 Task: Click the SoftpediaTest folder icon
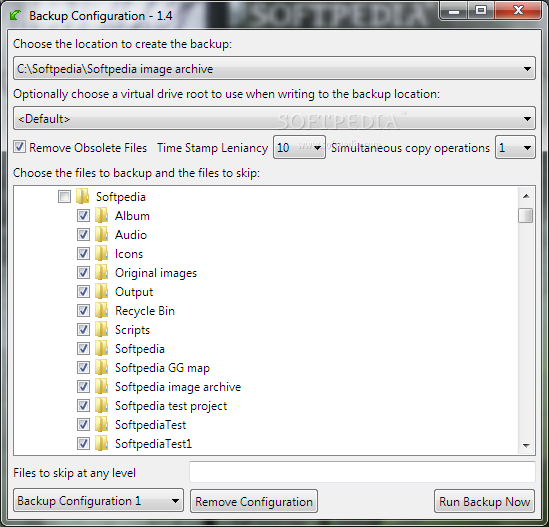[x=102, y=424]
